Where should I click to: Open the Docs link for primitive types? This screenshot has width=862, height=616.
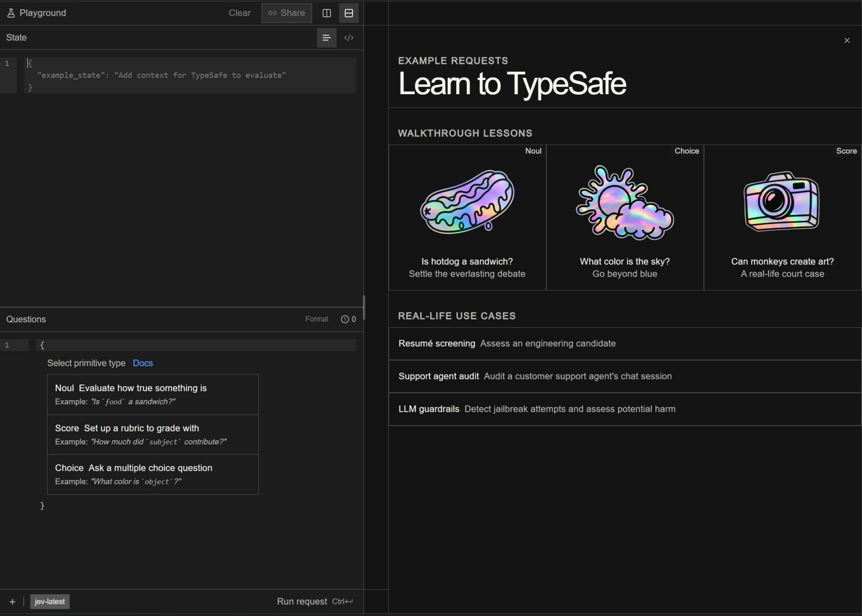[x=143, y=363]
